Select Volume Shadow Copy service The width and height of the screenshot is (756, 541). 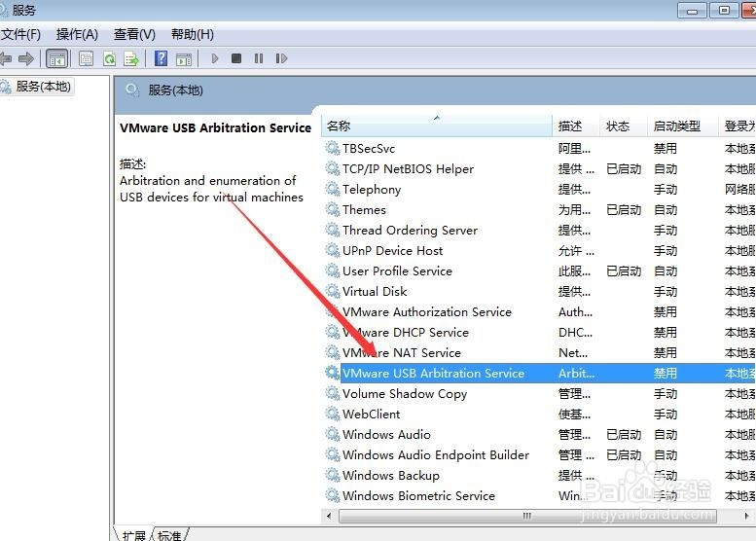pyautogui.click(x=539, y=394)
